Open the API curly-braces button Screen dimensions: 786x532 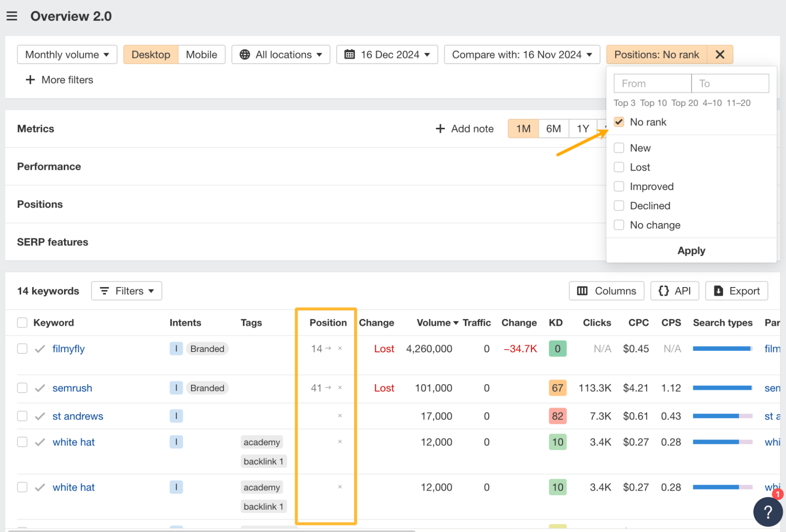point(674,291)
